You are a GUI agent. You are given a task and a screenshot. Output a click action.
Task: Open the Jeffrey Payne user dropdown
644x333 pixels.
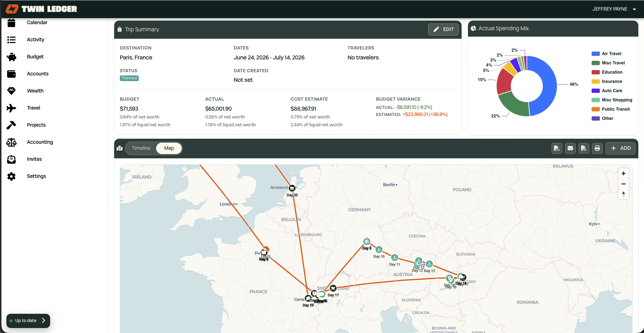[x=614, y=9]
